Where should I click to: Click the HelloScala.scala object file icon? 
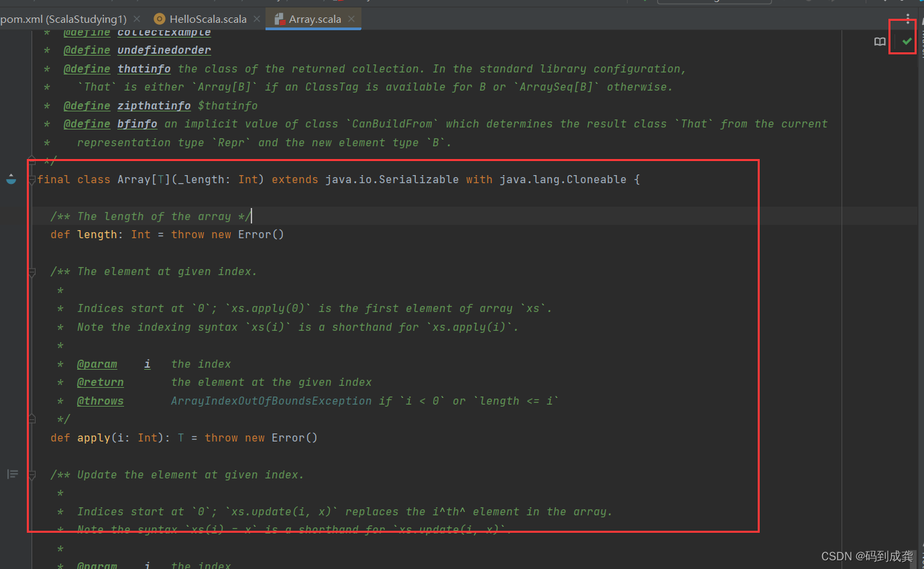[160, 19]
